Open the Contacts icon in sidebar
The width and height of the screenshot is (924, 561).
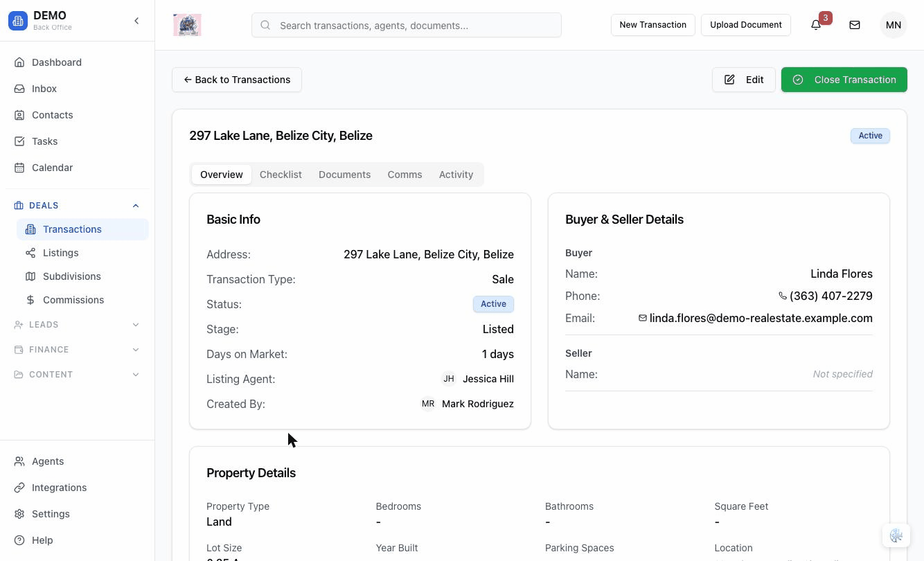[x=19, y=115]
